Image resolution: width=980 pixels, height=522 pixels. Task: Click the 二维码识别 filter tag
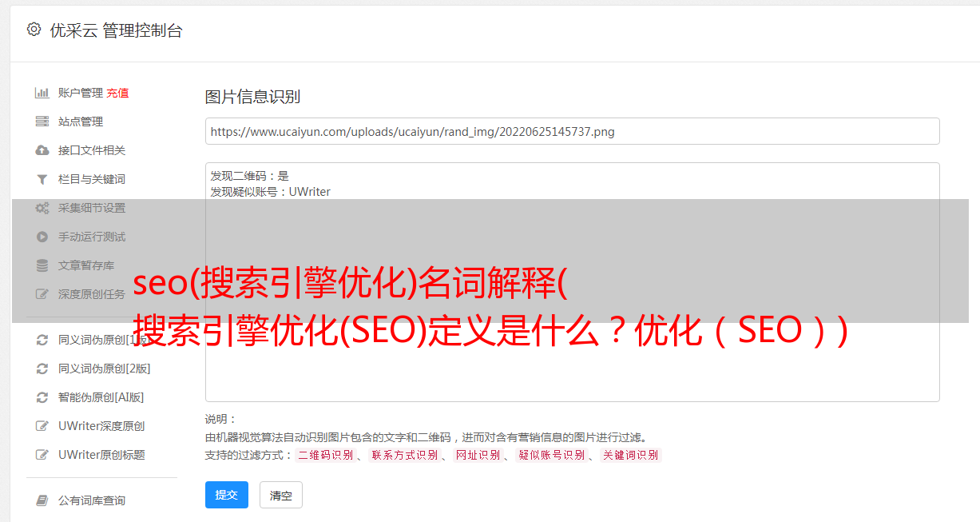[325, 455]
